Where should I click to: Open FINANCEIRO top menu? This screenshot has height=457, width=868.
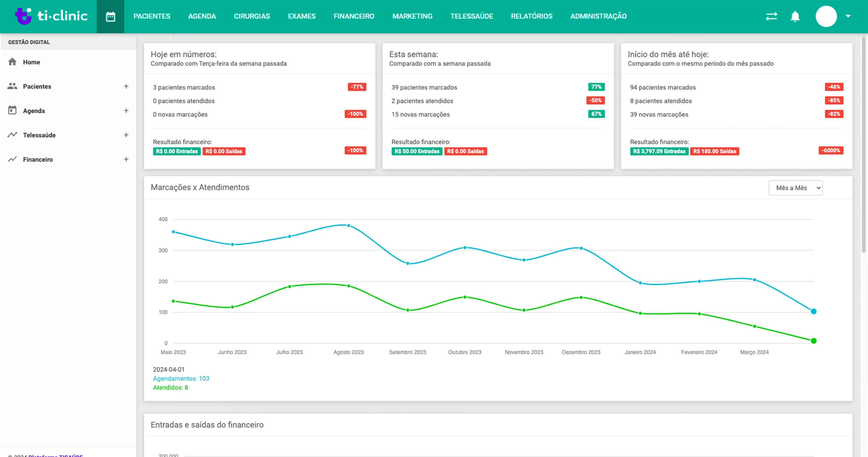[x=354, y=16]
